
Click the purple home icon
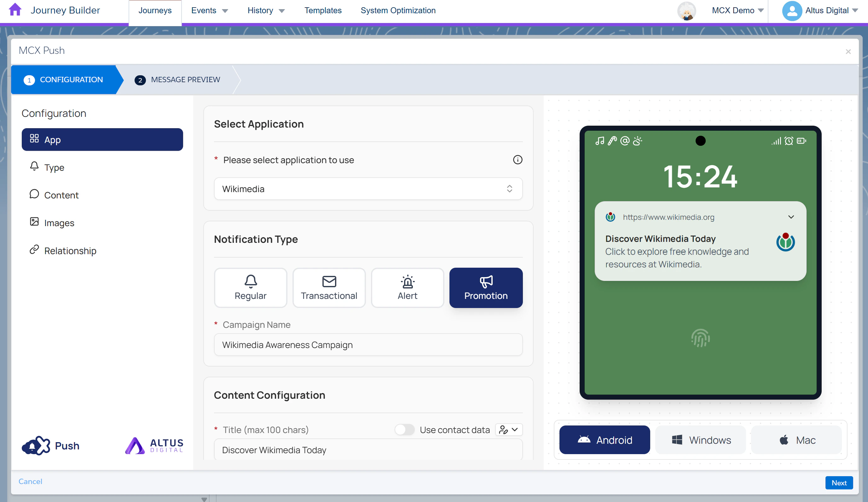click(x=15, y=10)
